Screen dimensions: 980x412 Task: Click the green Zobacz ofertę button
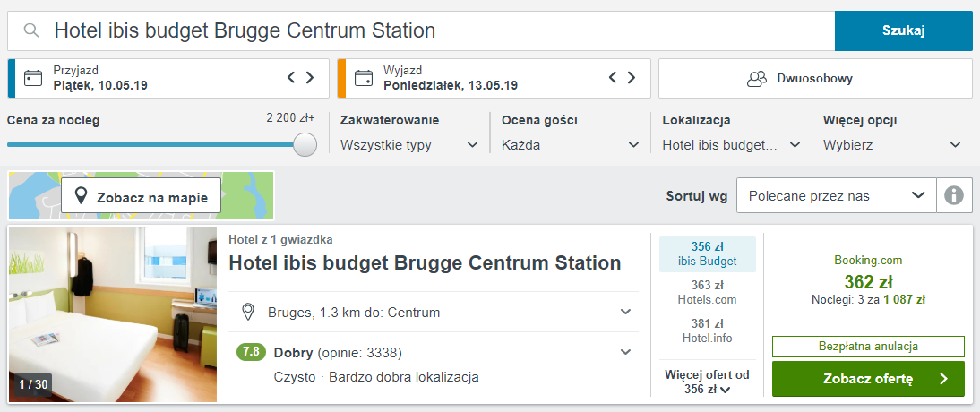(x=868, y=379)
